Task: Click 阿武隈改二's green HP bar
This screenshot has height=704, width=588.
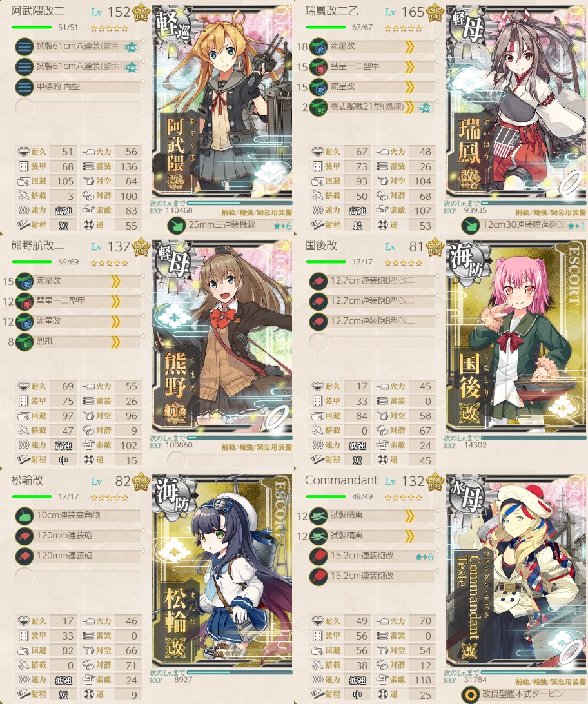Action: click(x=32, y=28)
